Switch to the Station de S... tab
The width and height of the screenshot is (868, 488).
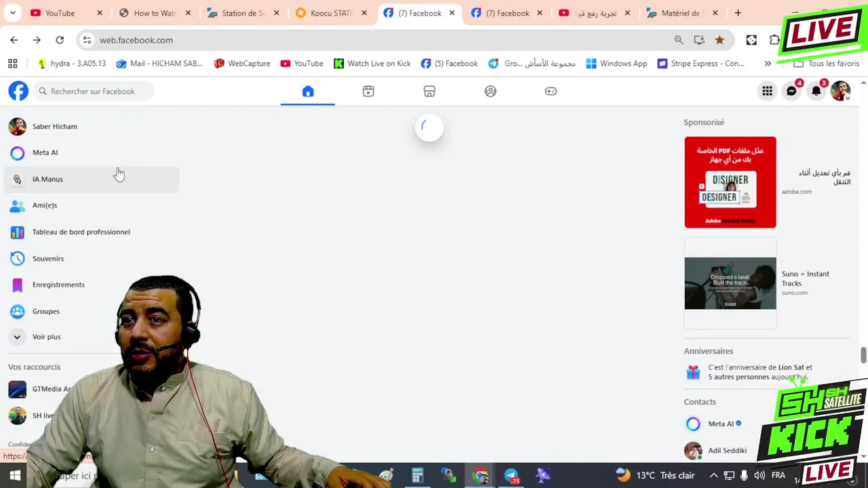[x=243, y=13]
